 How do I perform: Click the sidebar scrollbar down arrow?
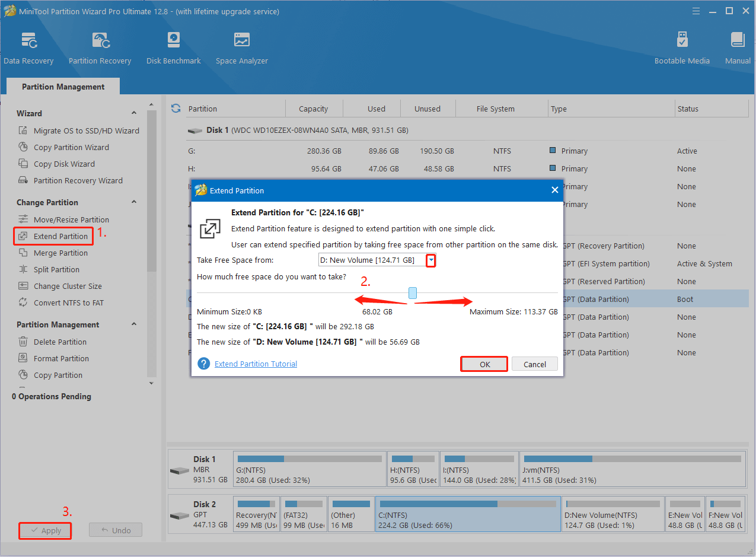click(x=151, y=383)
